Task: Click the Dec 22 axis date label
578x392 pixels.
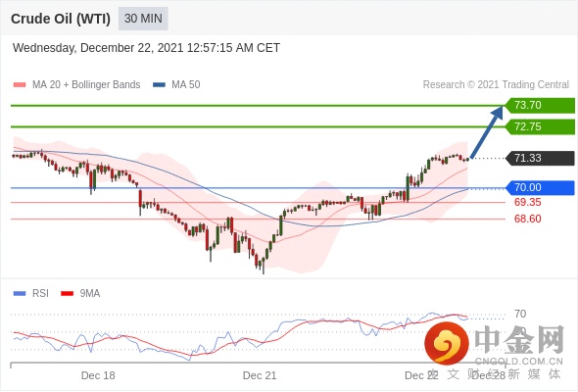Action: pos(421,375)
